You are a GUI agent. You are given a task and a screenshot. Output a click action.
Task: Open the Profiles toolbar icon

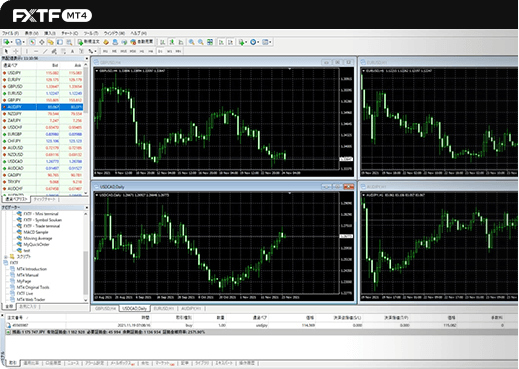19,42
